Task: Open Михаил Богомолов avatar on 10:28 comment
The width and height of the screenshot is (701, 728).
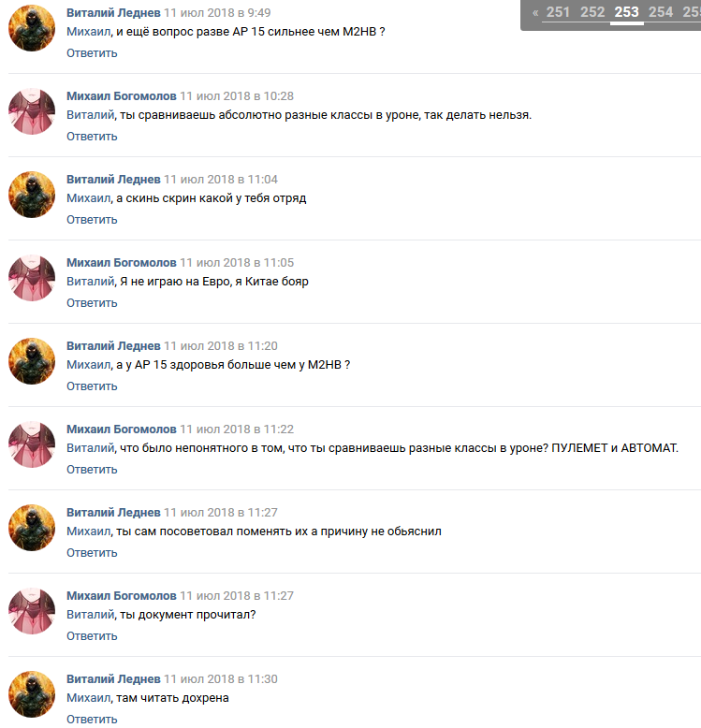Action: pyautogui.click(x=32, y=111)
